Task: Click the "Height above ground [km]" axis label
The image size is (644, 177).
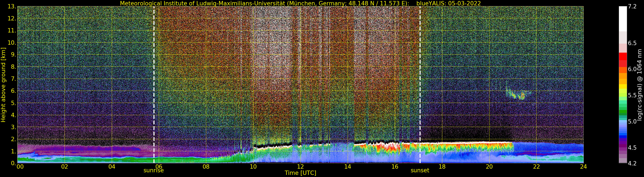Action: click(x=3, y=85)
